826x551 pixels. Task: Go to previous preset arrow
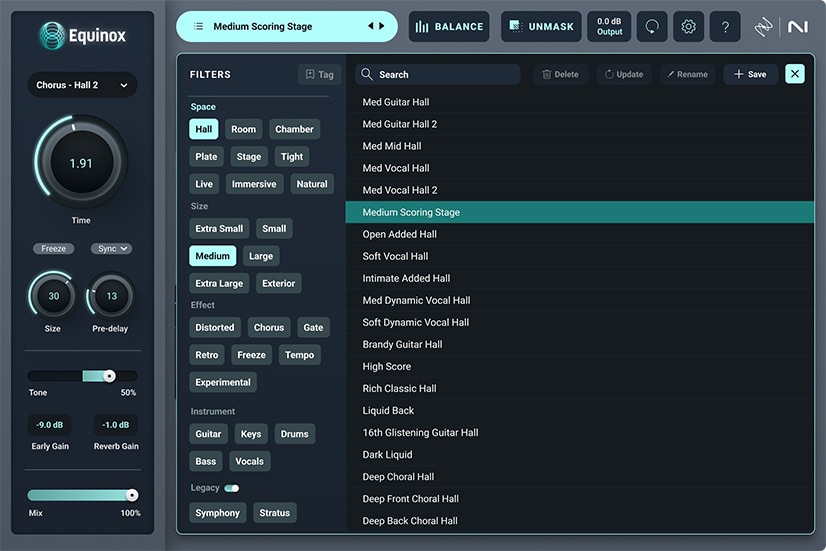[370, 26]
